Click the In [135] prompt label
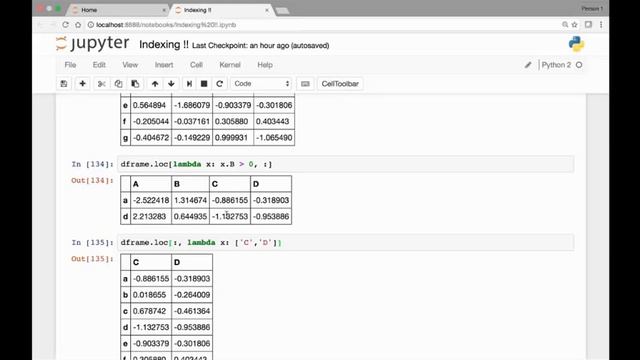 coord(92,242)
